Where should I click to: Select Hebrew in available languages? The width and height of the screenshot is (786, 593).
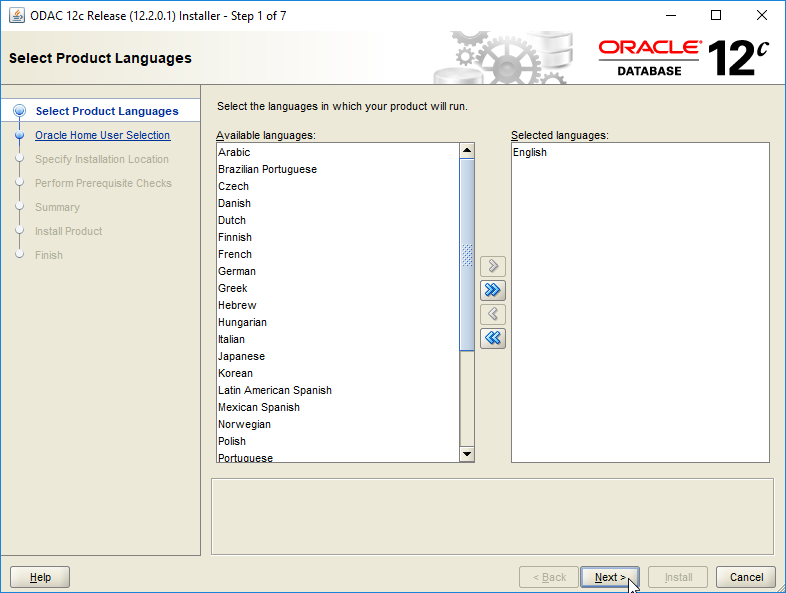tap(338, 306)
